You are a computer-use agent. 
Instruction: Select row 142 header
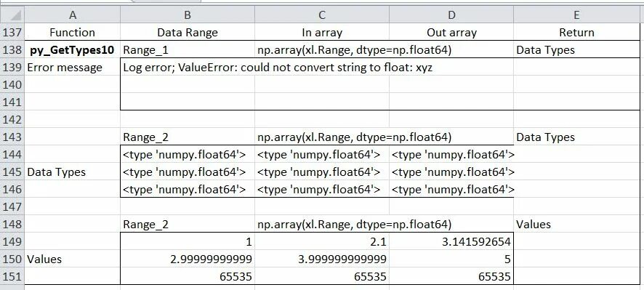pos(12,119)
